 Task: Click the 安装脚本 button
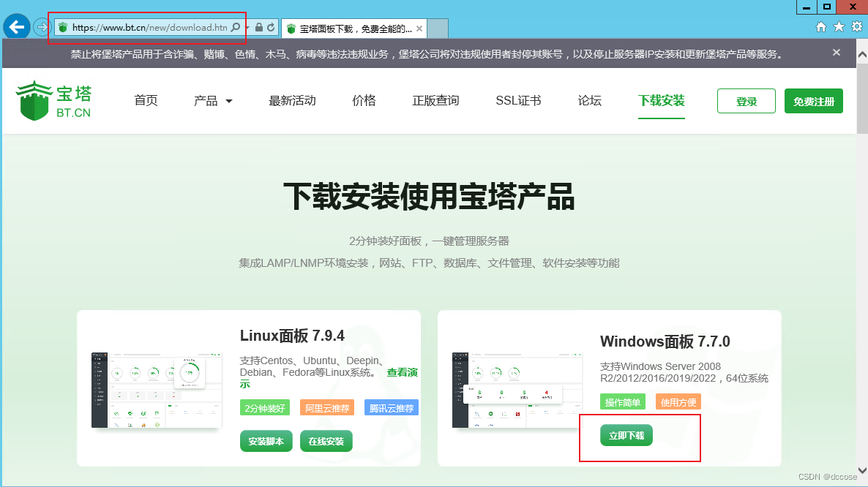coord(266,441)
